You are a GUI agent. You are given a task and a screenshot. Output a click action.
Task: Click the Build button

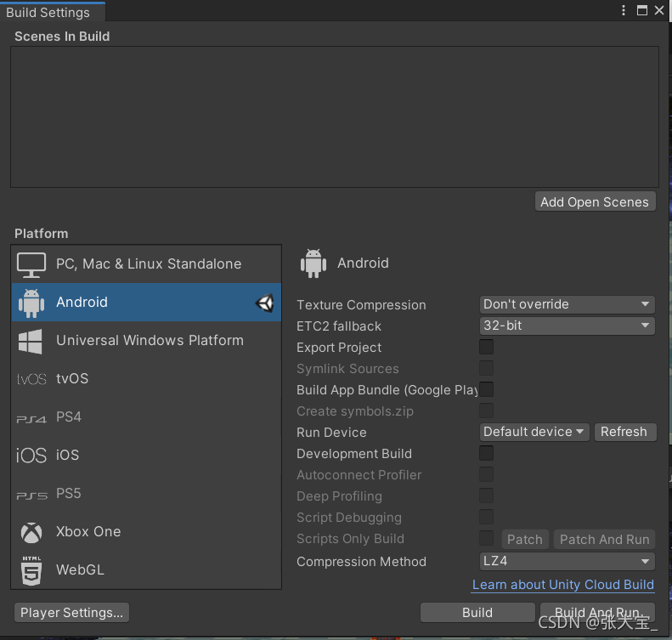click(x=477, y=613)
